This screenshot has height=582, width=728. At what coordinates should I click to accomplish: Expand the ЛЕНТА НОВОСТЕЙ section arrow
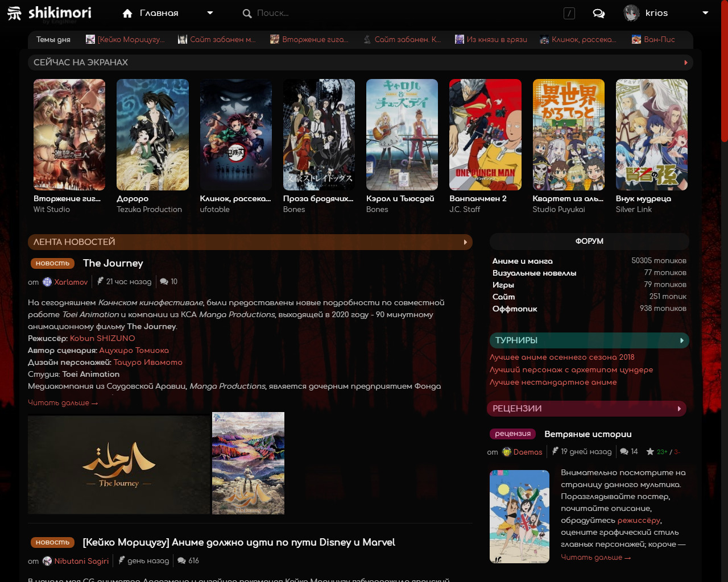465,242
